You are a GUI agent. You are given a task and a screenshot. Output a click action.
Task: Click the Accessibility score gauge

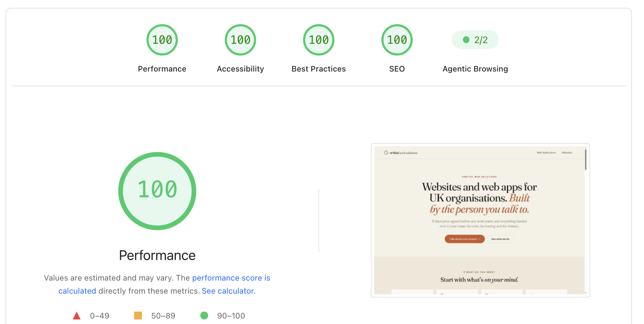[240, 40]
